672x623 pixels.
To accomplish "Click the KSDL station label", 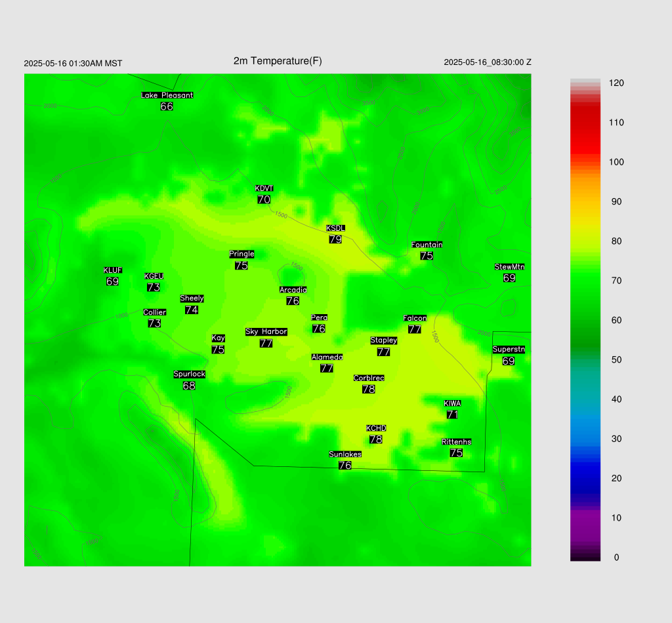I will [335, 228].
